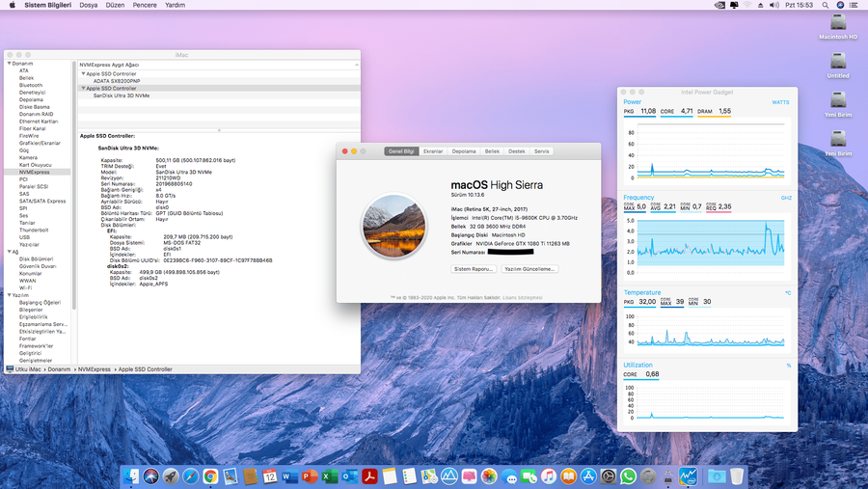This screenshot has width=868, height=489.
Task: Toggle NVMExpress Aygıt Ağacı sort arrow
Action: 357,65
